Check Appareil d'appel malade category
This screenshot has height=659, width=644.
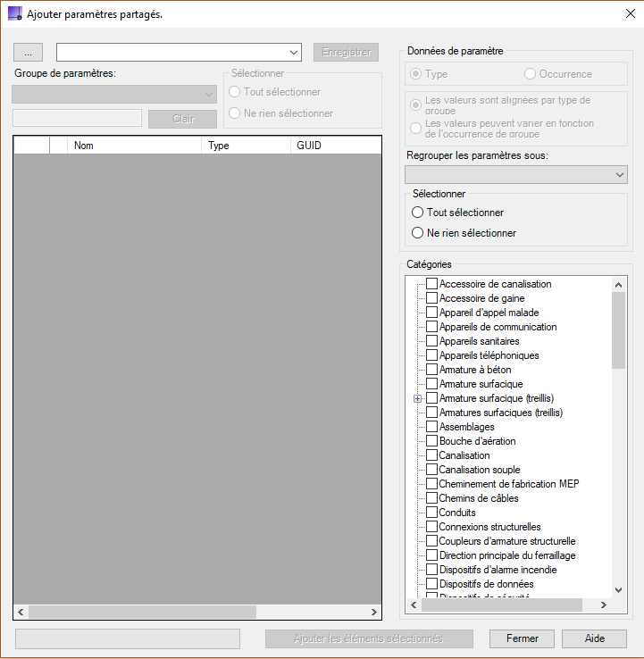(x=431, y=313)
